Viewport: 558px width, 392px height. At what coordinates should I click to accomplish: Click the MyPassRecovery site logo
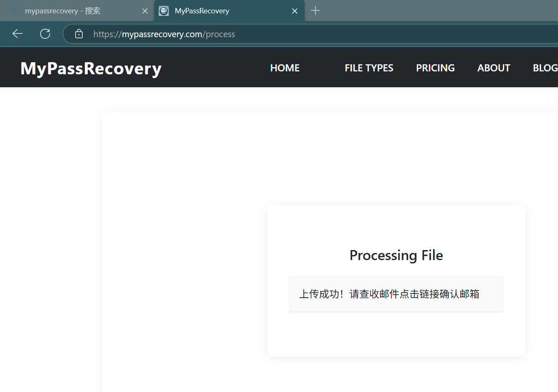[x=91, y=68]
